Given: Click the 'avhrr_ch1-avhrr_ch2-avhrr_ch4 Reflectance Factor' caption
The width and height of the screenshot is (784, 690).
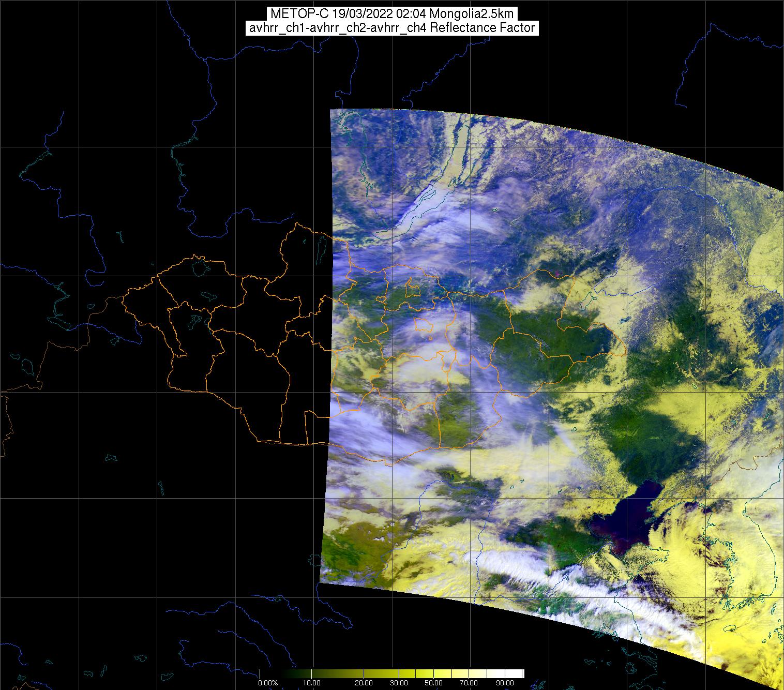Looking at the screenshot, I should (392, 28).
